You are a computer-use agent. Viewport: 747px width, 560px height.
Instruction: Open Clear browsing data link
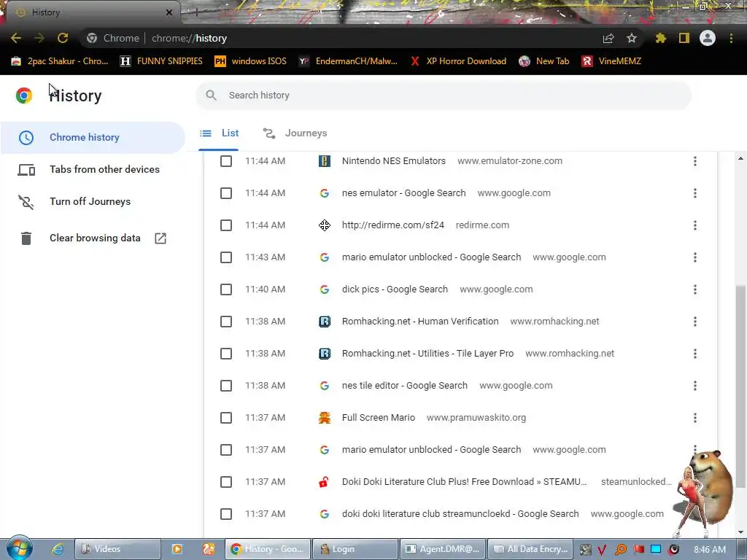(93, 238)
